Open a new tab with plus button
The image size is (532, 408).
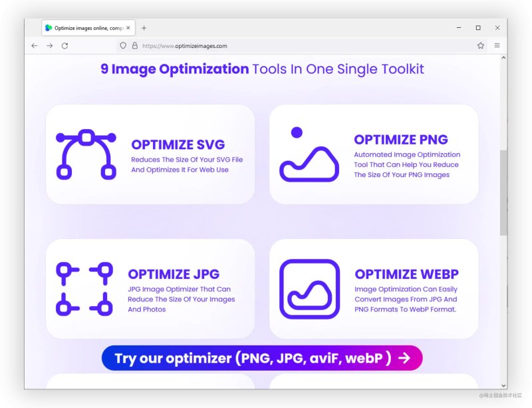click(x=144, y=28)
